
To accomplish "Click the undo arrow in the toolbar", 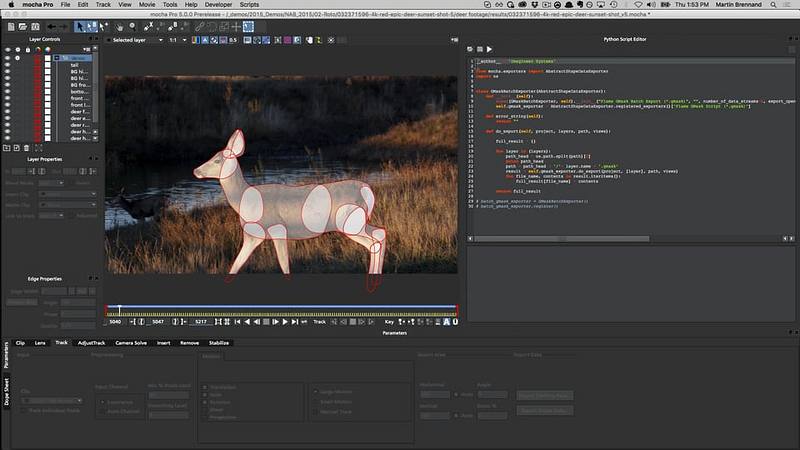I will pyautogui.click(x=50, y=26).
